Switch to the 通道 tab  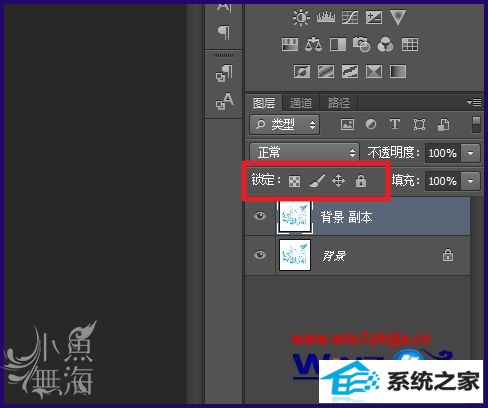[x=301, y=103]
